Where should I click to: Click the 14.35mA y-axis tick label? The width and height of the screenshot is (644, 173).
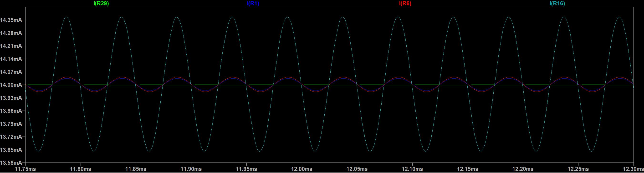pos(11,20)
